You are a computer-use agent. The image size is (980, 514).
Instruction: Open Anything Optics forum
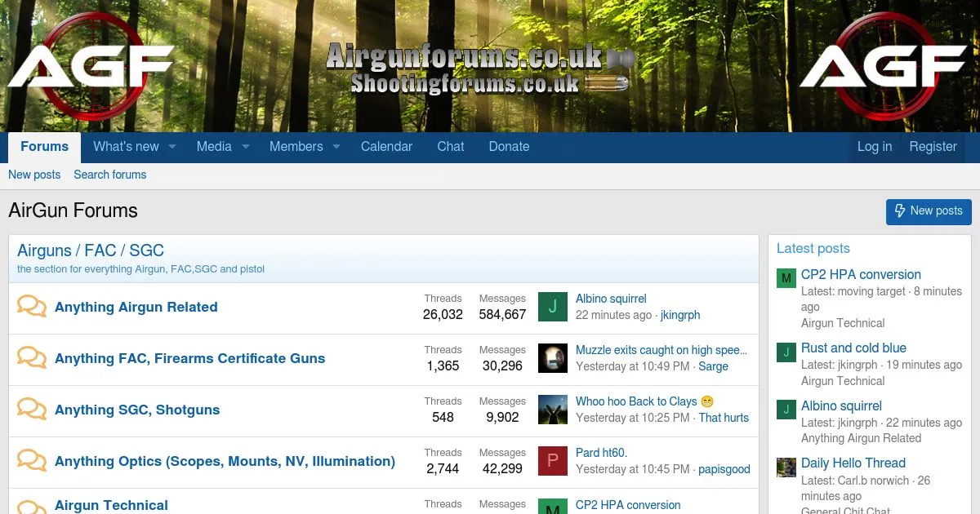point(225,461)
